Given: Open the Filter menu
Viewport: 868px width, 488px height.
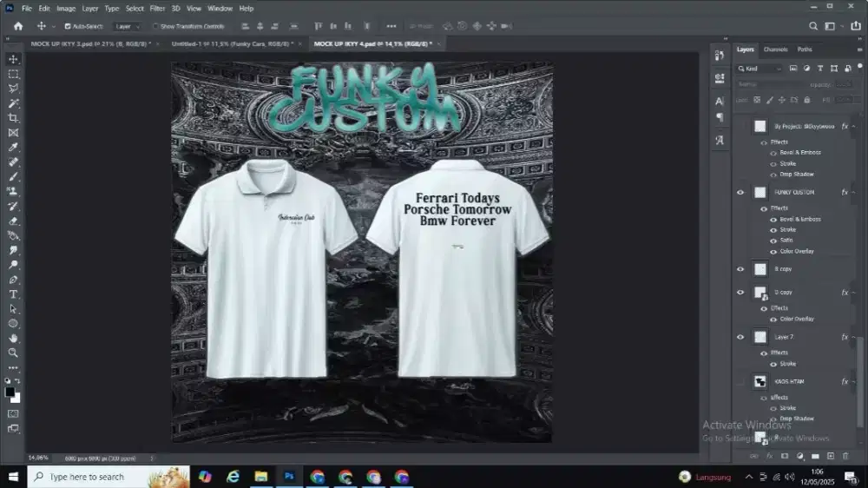Looking at the screenshot, I should [157, 9].
